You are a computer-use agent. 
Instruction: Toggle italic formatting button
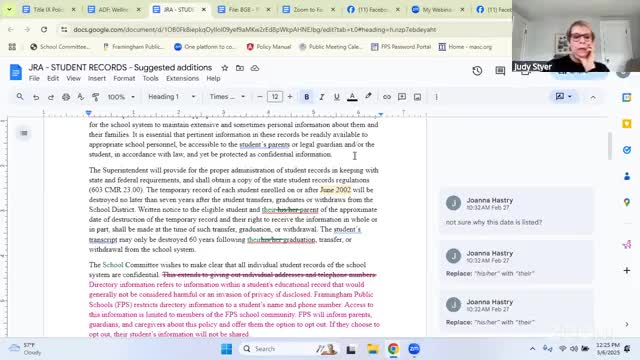(x=322, y=97)
